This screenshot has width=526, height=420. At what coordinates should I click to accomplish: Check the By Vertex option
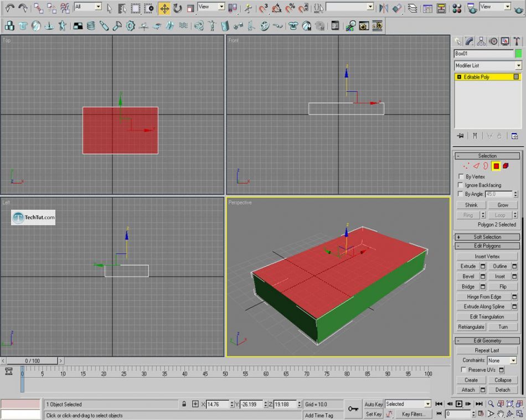[460, 177]
